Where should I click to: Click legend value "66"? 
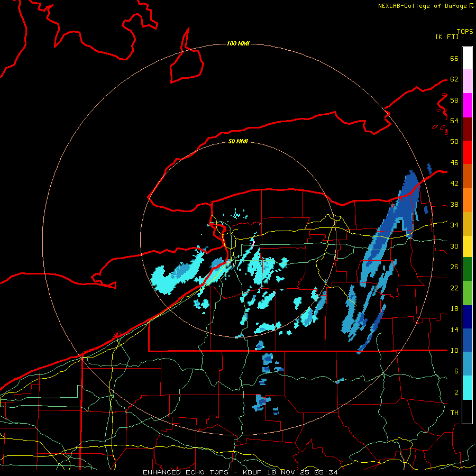(454, 58)
